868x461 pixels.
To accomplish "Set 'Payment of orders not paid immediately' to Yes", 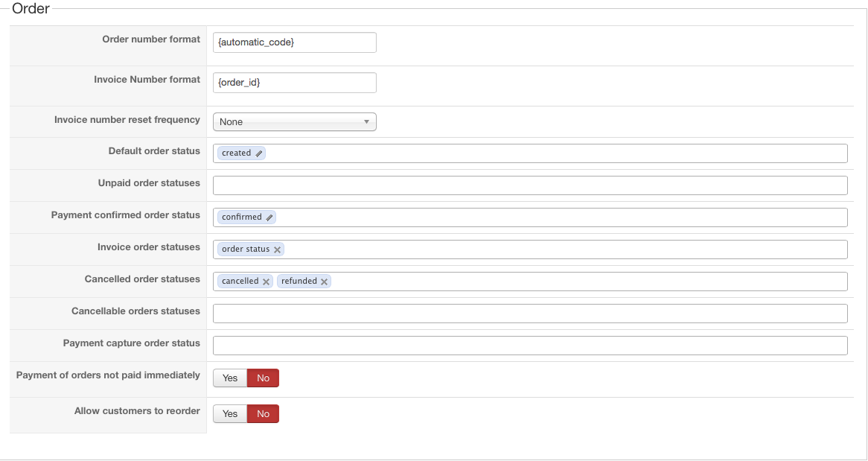I will pos(230,378).
